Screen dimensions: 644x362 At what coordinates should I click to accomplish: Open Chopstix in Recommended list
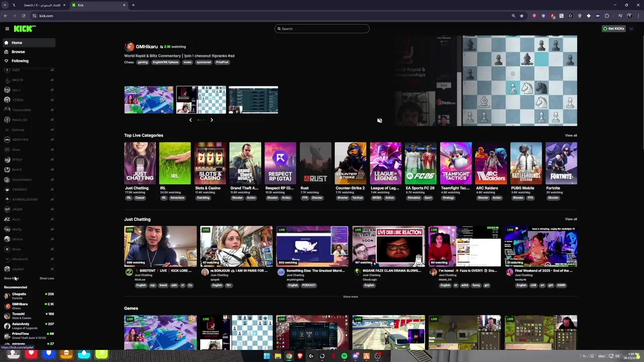click(x=29, y=296)
